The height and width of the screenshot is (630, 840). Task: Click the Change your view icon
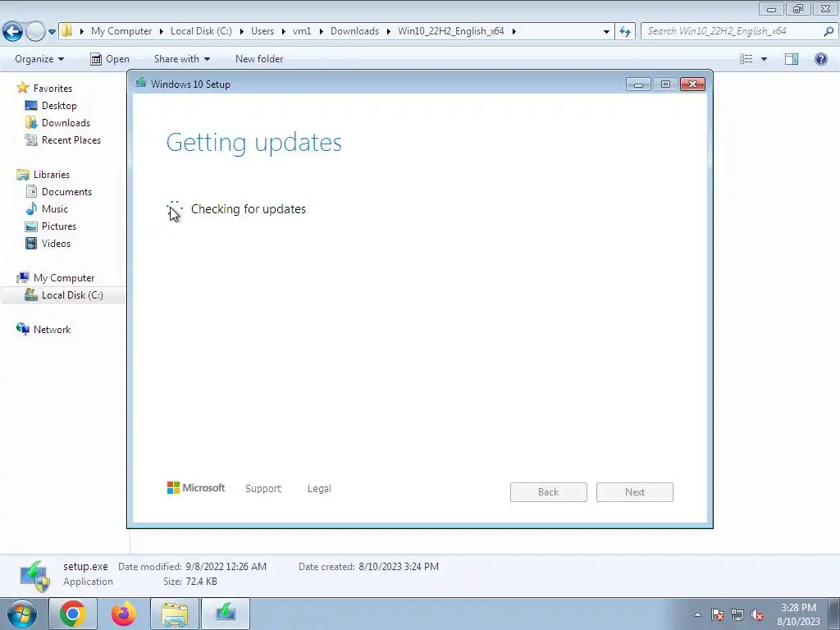746,59
